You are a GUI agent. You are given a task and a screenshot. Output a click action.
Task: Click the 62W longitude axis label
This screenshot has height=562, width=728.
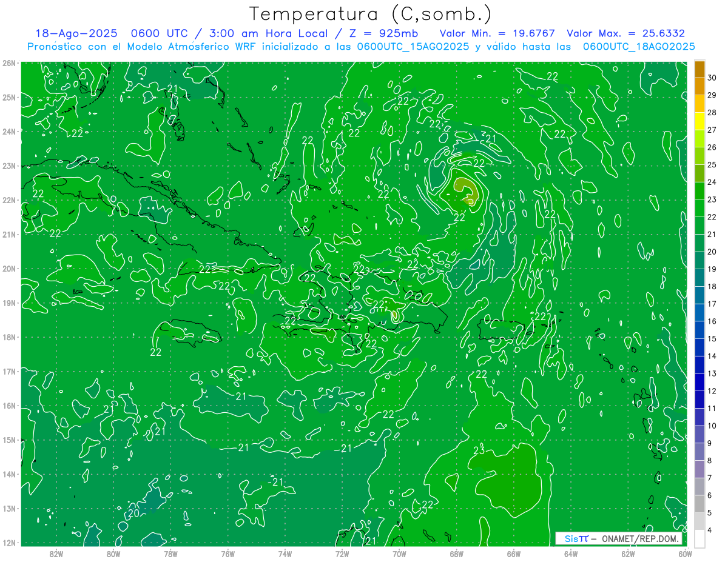(628, 554)
